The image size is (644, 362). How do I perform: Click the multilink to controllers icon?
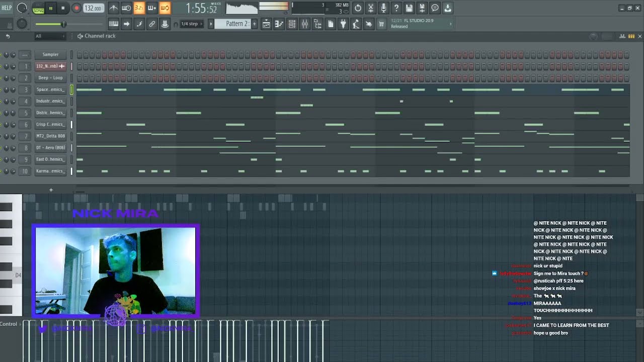click(x=152, y=24)
